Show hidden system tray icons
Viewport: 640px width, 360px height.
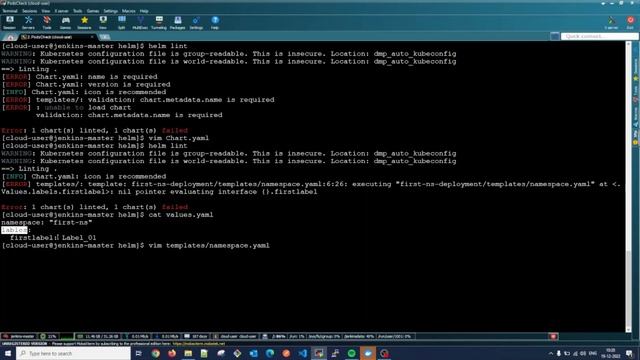coord(551,353)
